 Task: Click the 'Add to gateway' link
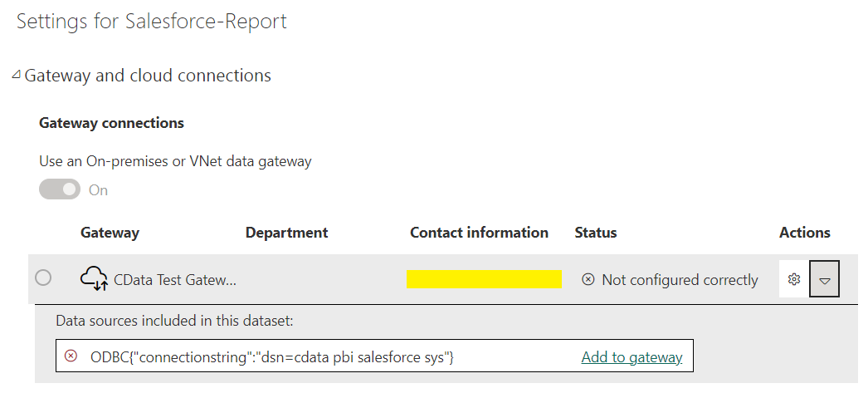click(631, 357)
